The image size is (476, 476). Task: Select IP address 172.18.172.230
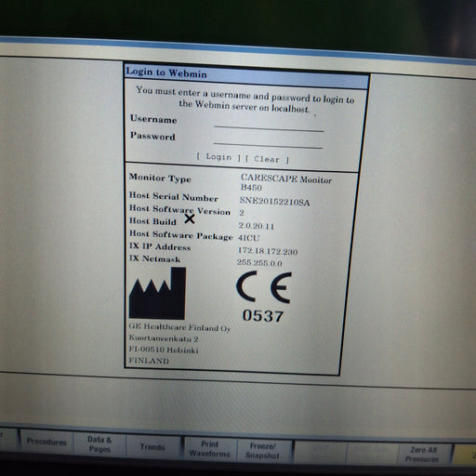(268, 251)
